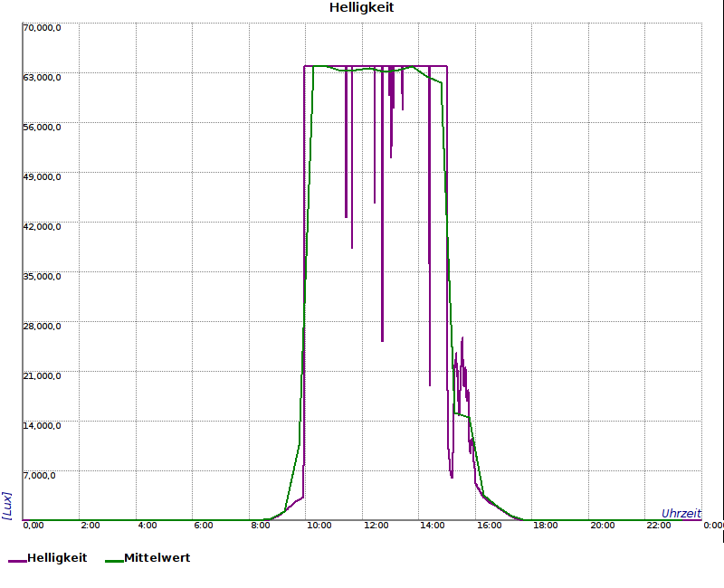The width and height of the screenshot is (724, 588).
Task: Click the 14:00 time axis label
Action: coord(433,526)
